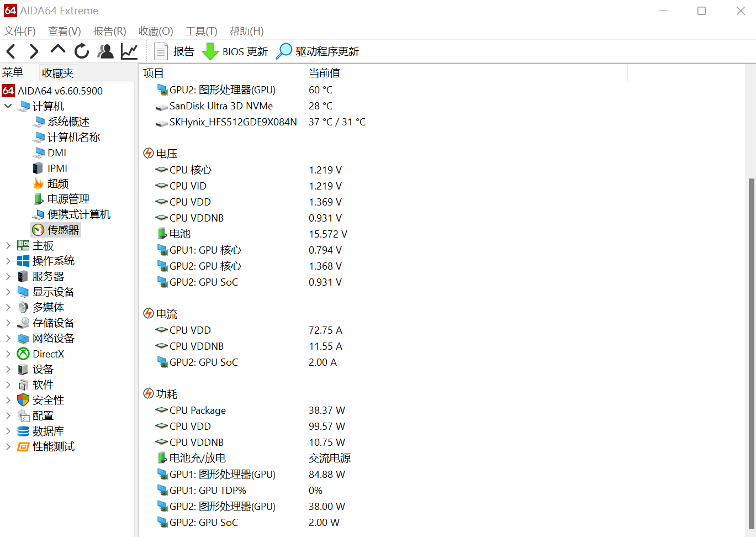
Task: Open the 查看(V) menu
Action: coord(65,31)
